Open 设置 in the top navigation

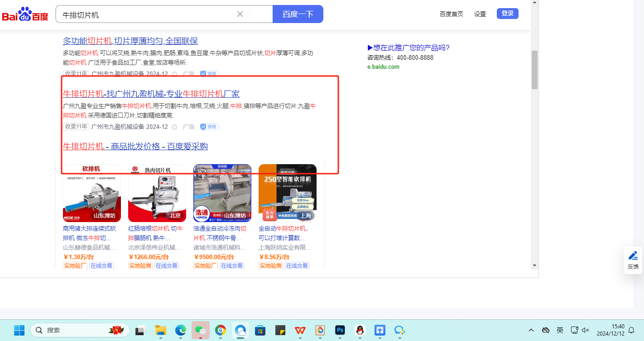coord(480,14)
